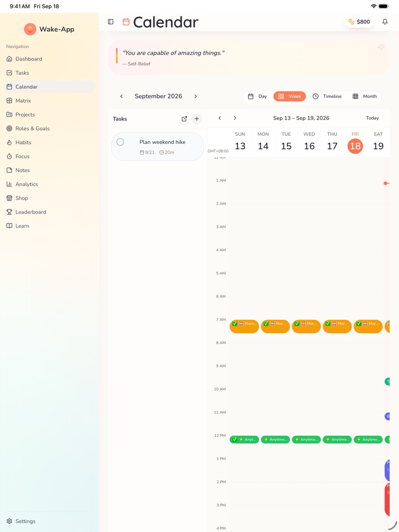This screenshot has width=399, height=532.
Task: Open Settings at the sidebar bottom
Action: point(49,521)
